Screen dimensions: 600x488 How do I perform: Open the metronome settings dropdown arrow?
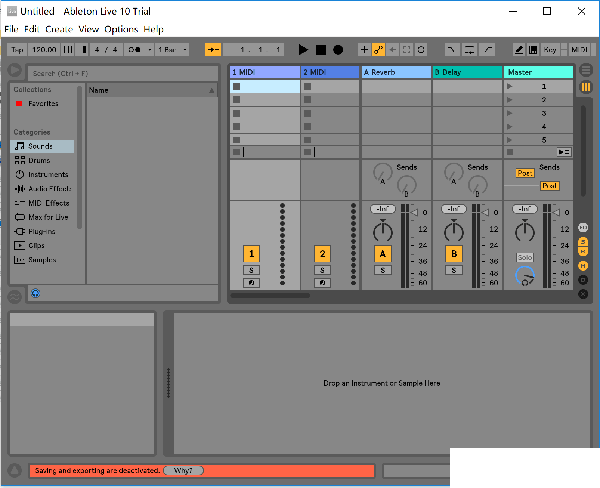(150, 50)
